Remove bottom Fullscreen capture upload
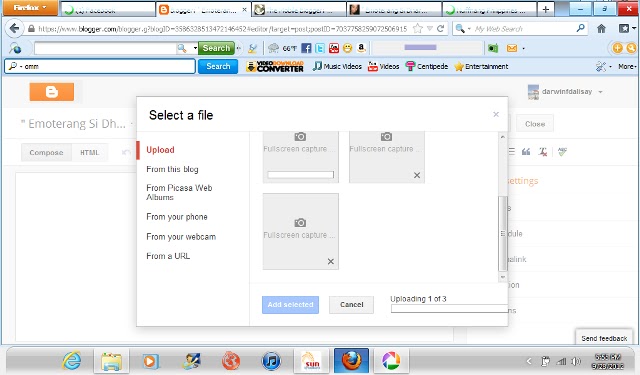This screenshot has height=375, width=640. coord(331,262)
